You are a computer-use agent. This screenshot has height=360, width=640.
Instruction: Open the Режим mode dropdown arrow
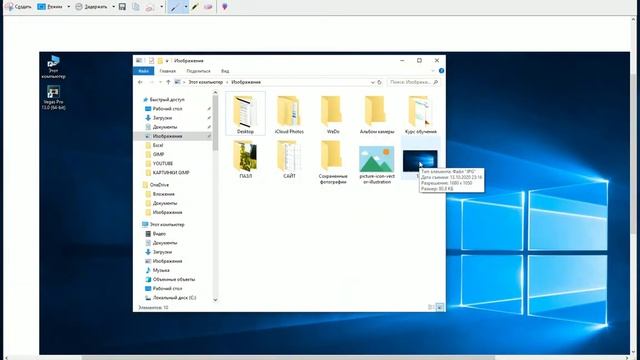pos(69,7)
